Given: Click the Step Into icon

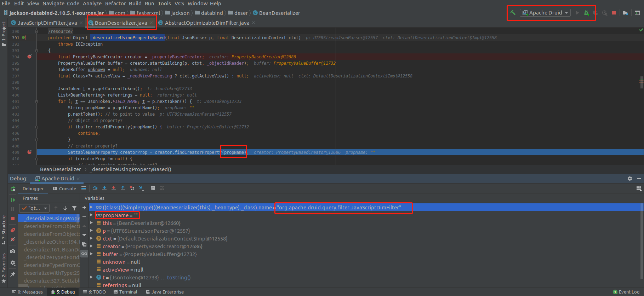Looking at the screenshot, I should point(104,188).
